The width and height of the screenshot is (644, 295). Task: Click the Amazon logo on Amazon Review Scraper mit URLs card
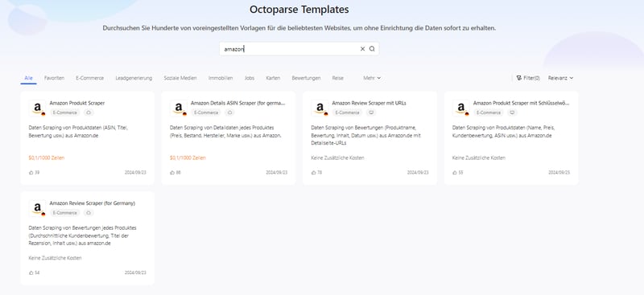[x=320, y=108]
